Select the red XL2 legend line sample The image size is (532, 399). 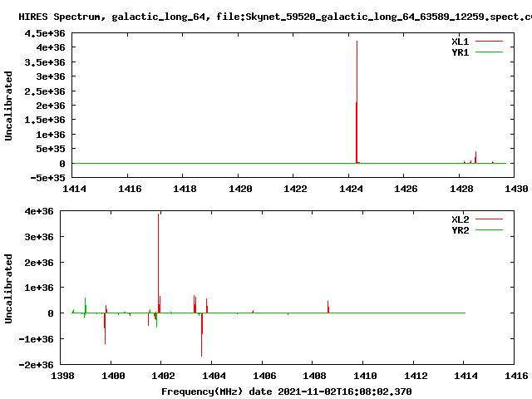(x=489, y=219)
